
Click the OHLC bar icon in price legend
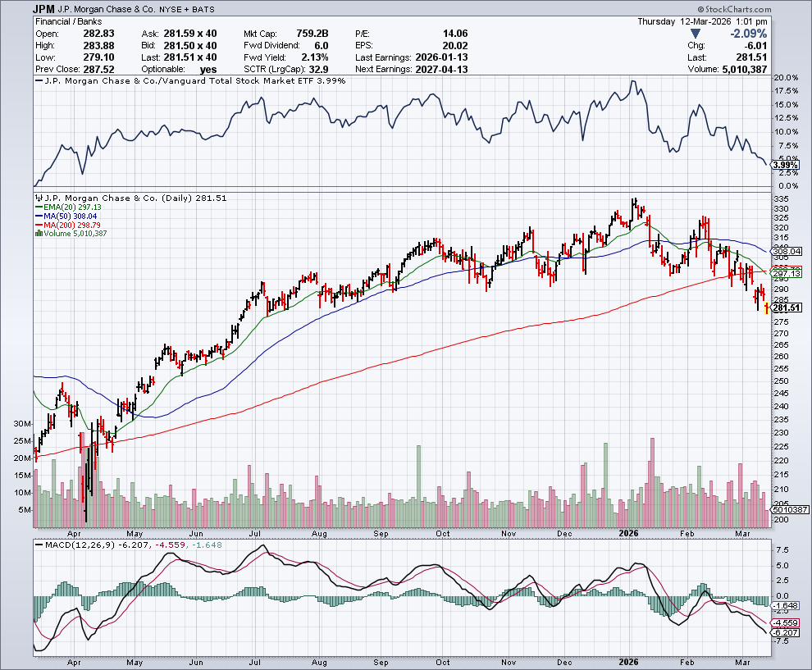click(x=36, y=198)
